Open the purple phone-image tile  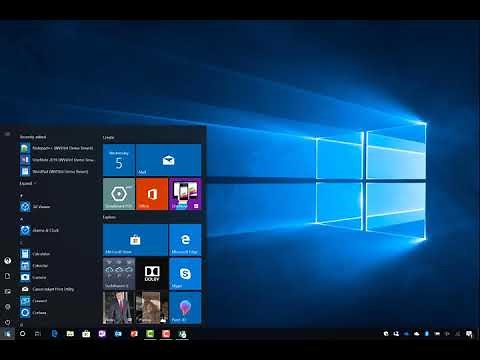[x=185, y=194]
